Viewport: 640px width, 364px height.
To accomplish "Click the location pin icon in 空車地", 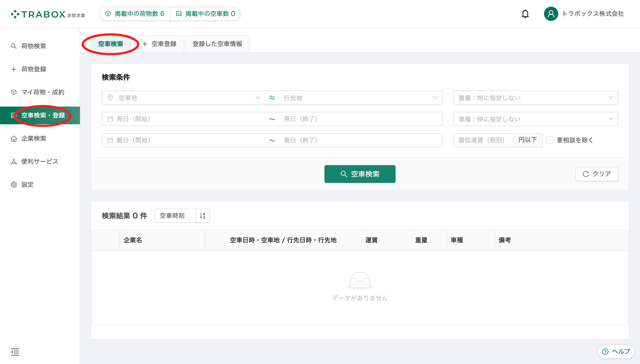I will coord(110,98).
